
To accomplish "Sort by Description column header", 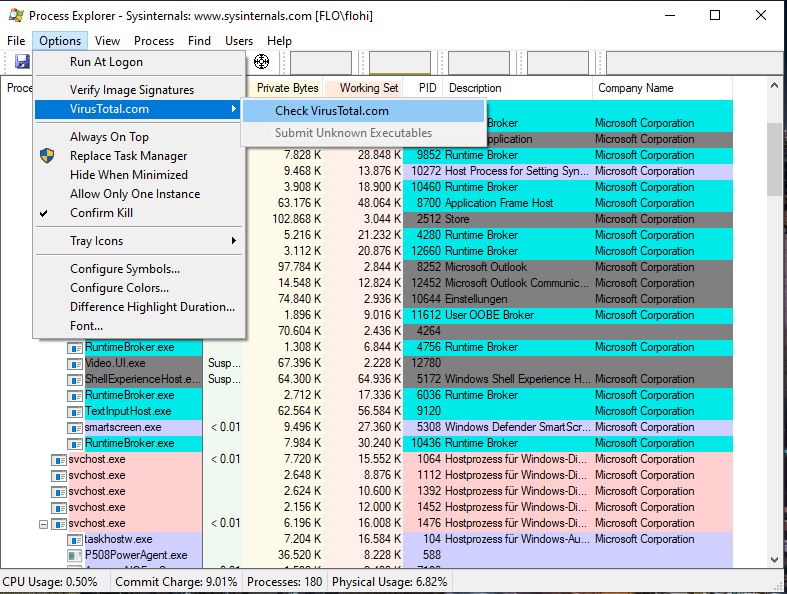I will point(518,88).
